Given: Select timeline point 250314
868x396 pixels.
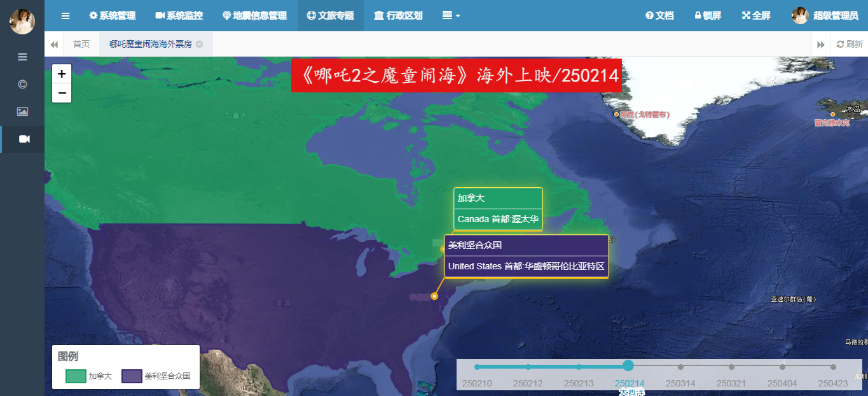Looking at the screenshot, I should 680,367.
